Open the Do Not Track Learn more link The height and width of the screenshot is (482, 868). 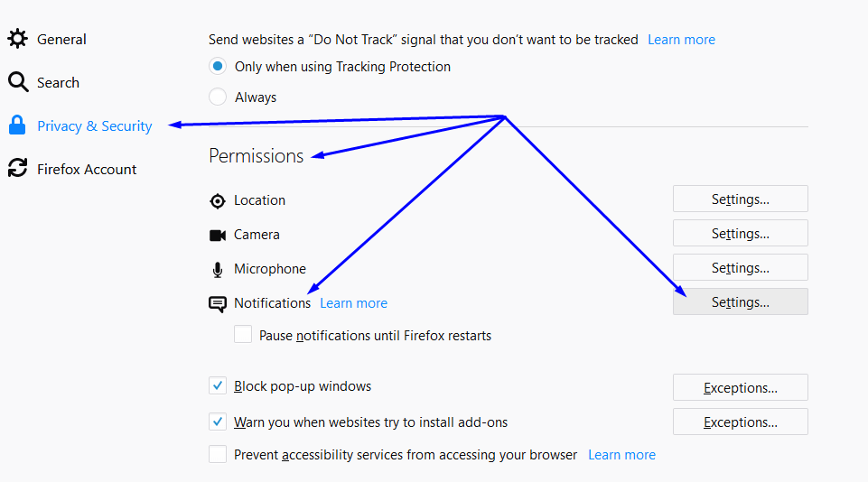coord(681,40)
